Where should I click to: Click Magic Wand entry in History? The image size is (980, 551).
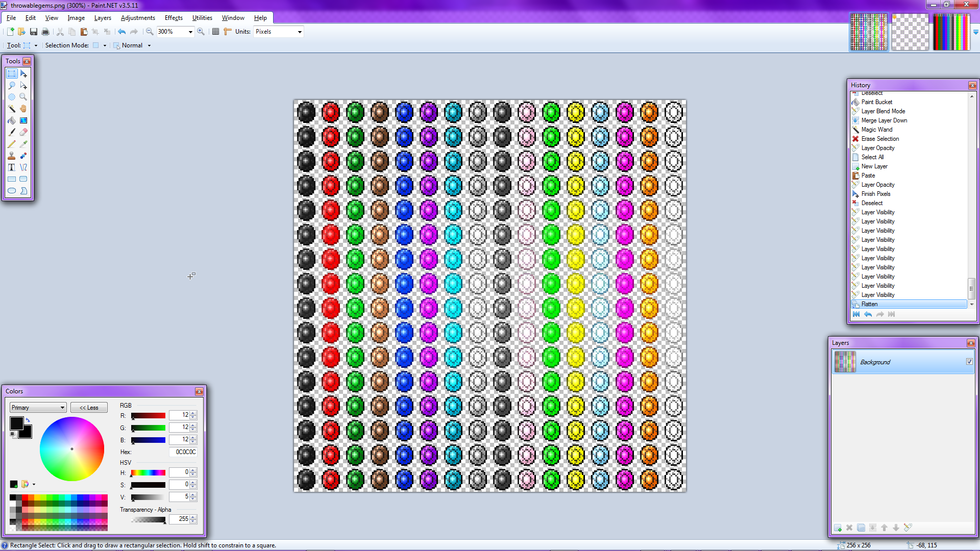point(876,130)
